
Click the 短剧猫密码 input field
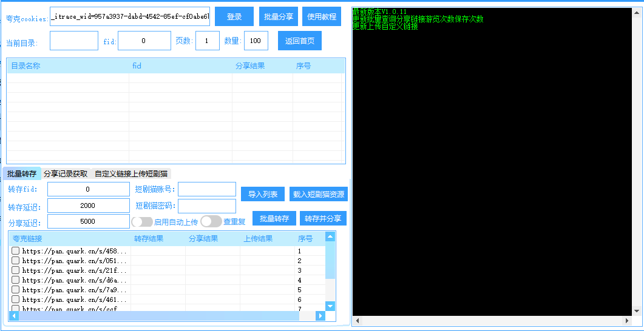coord(207,206)
